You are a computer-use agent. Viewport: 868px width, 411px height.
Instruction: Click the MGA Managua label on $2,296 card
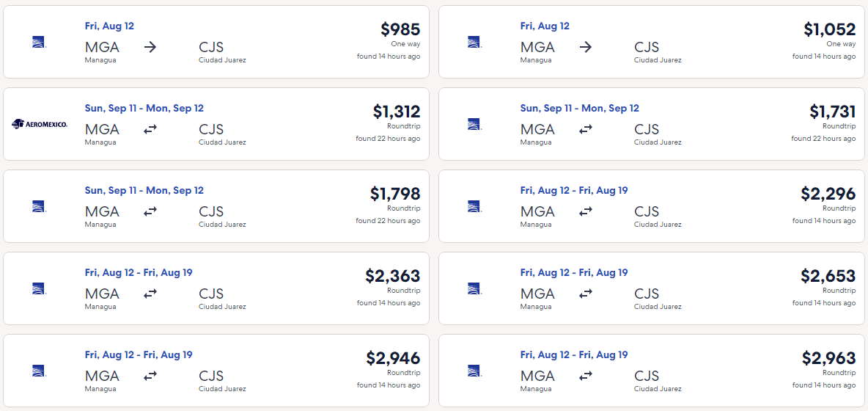click(537, 216)
